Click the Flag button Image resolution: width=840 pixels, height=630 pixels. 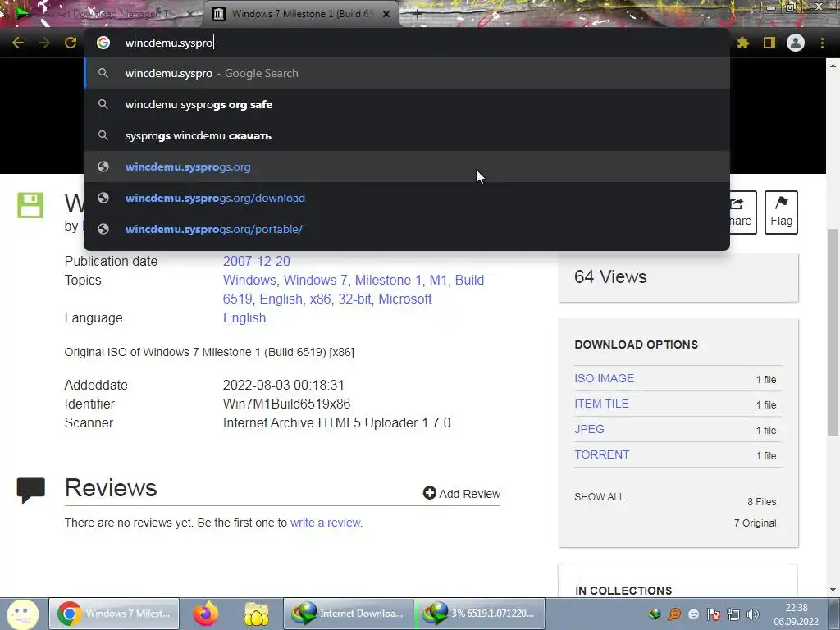click(x=781, y=212)
